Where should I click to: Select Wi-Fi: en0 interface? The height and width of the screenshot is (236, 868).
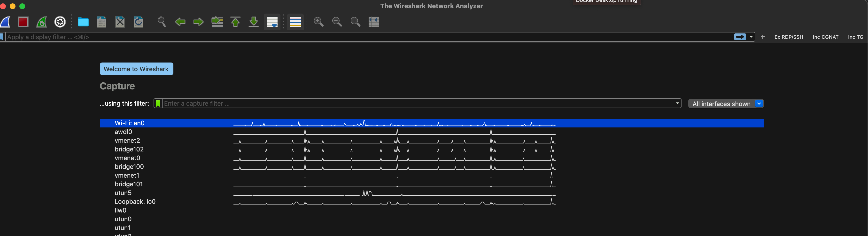click(432, 123)
